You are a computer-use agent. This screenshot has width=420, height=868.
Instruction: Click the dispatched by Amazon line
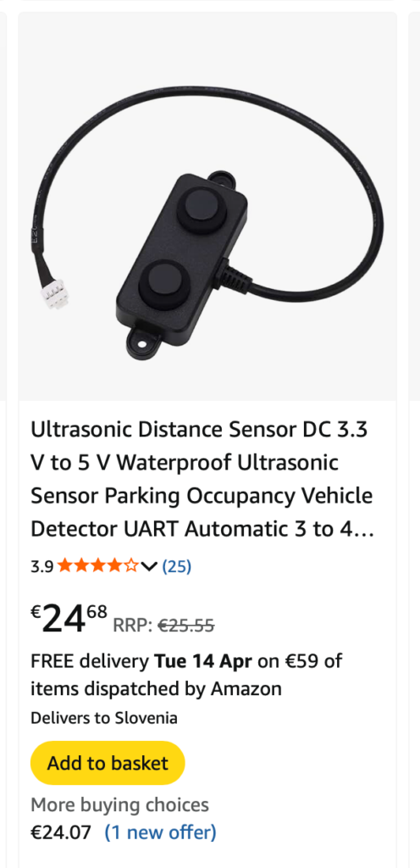tap(156, 688)
